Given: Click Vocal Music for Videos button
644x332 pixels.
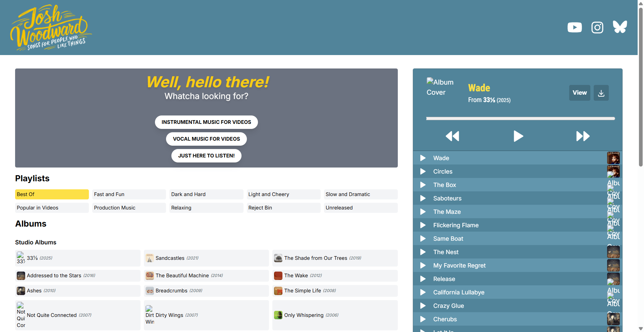Looking at the screenshot, I should coord(206,139).
